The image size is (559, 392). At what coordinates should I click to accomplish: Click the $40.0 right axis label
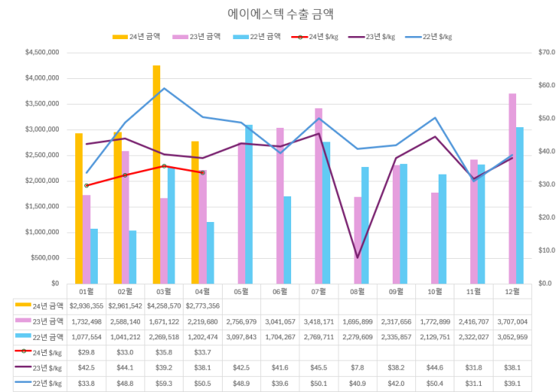(546, 151)
